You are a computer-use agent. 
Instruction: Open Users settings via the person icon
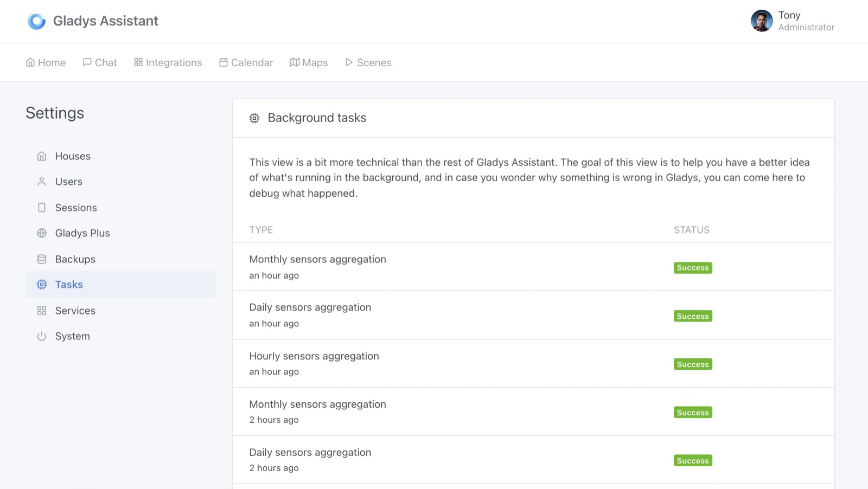pos(42,182)
